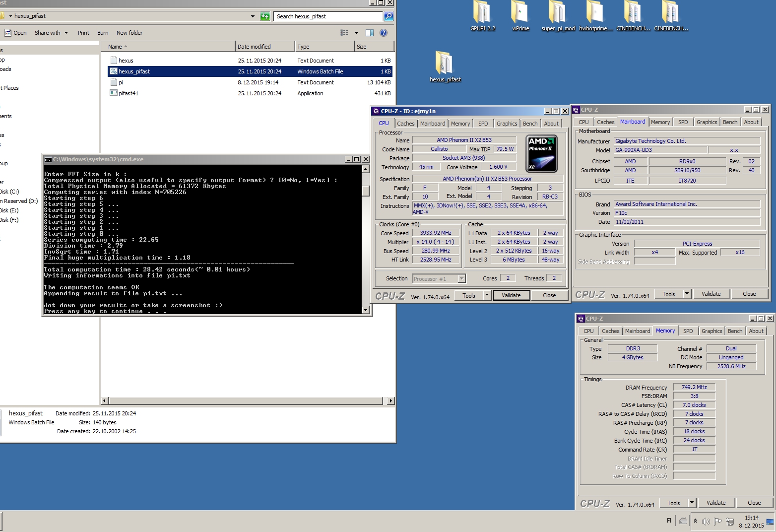Select the pifast41 application icon
The image size is (776, 532).
click(x=114, y=93)
